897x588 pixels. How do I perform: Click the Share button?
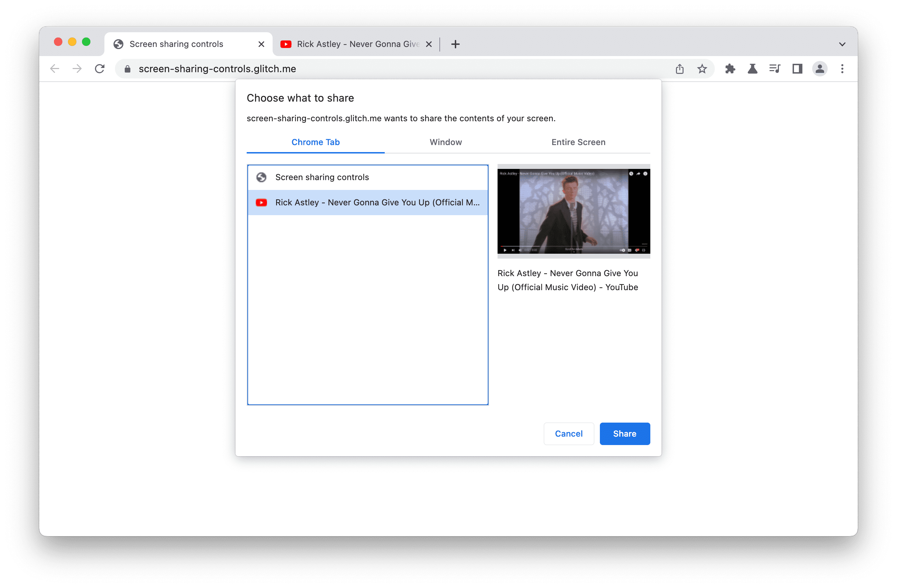624,433
